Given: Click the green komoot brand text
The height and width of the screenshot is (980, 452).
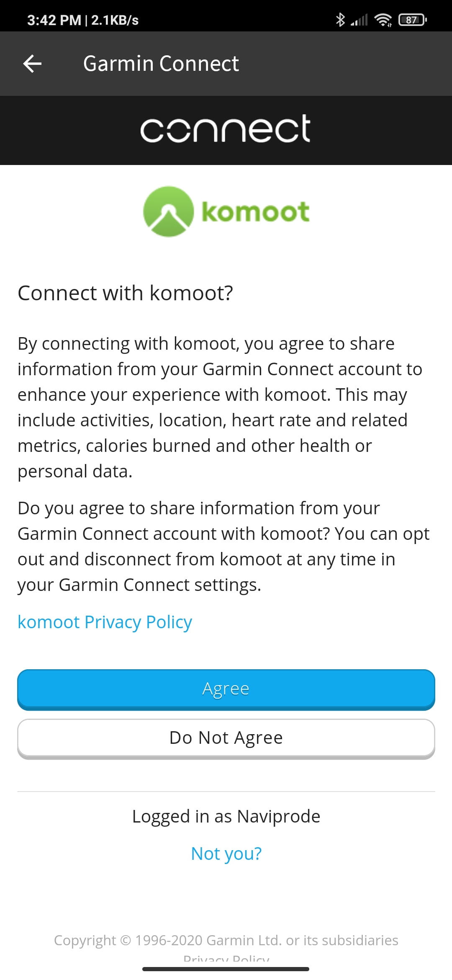Looking at the screenshot, I should [x=256, y=212].
